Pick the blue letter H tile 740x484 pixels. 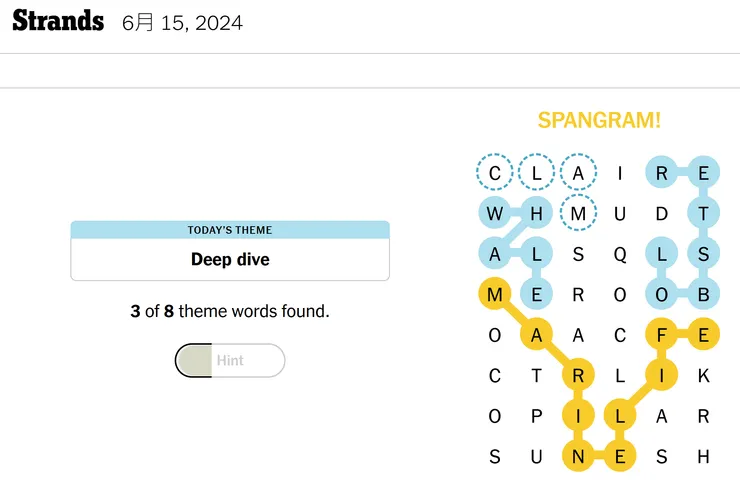point(536,213)
